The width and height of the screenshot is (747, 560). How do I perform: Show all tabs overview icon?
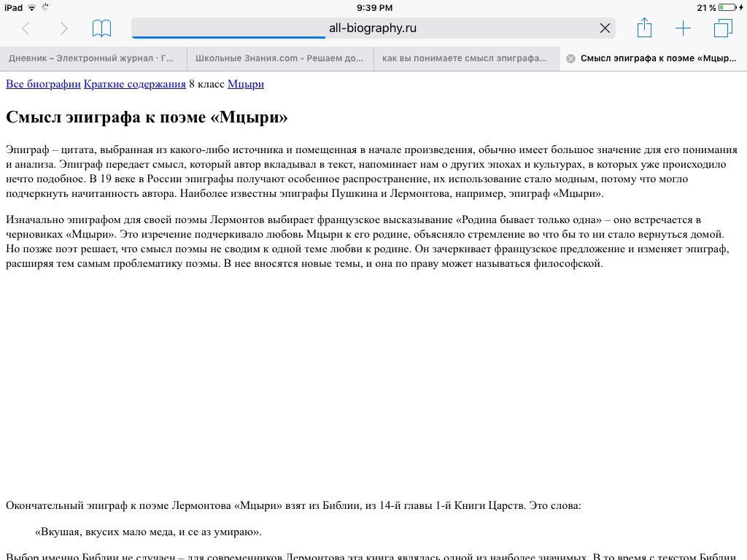point(723,28)
